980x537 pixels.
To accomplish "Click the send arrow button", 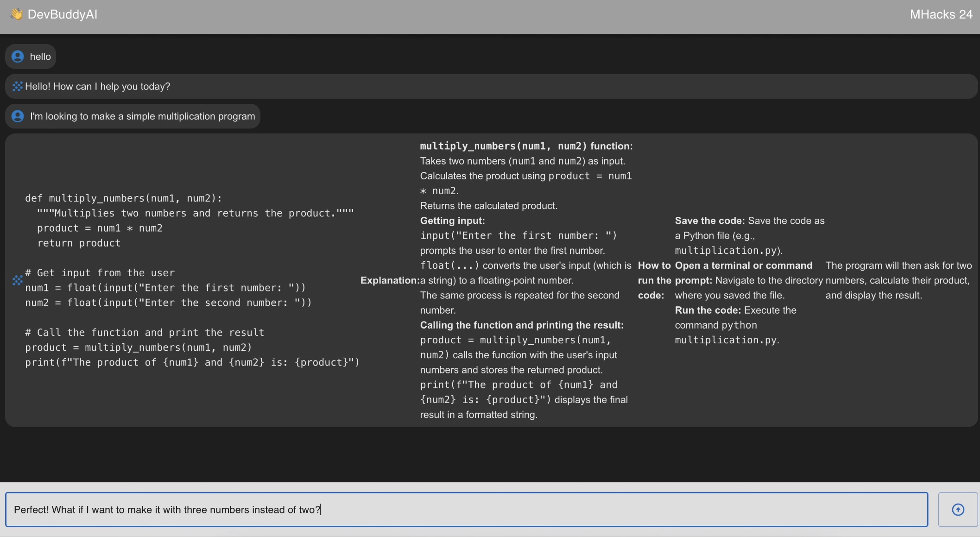I will [958, 510].
